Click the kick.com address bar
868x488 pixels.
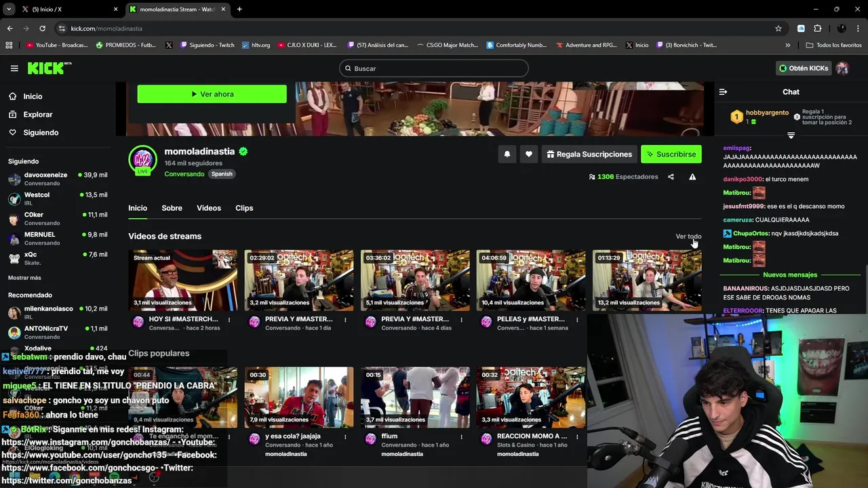coord(414,28)
